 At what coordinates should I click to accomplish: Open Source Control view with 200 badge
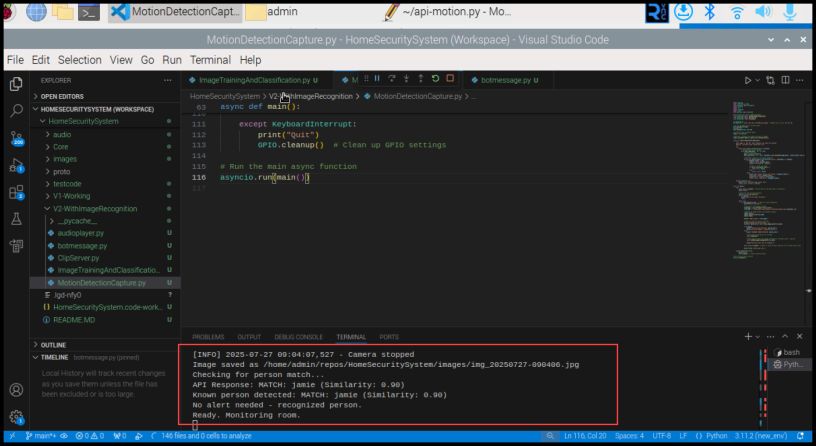(x=16, y=138)
